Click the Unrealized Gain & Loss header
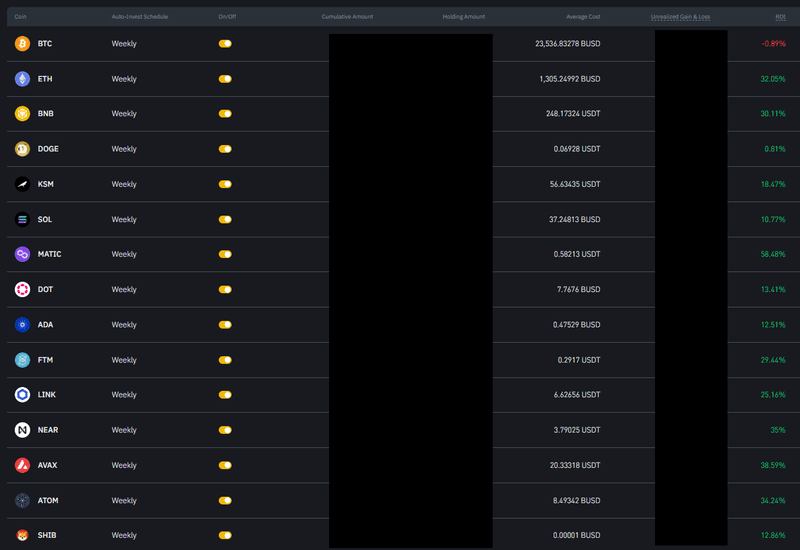The height and width of the screenshot is (550, 800). click(680, 17)
